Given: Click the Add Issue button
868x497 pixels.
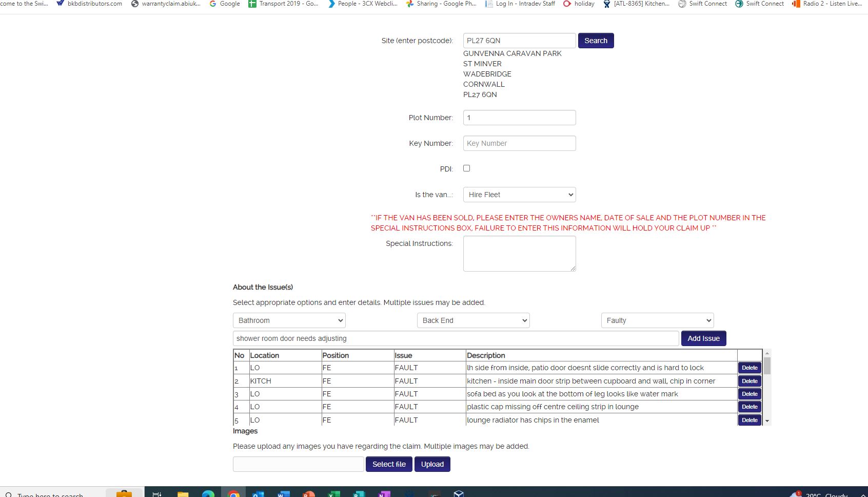Looking at the screenshot, I should tap(703, 338).
